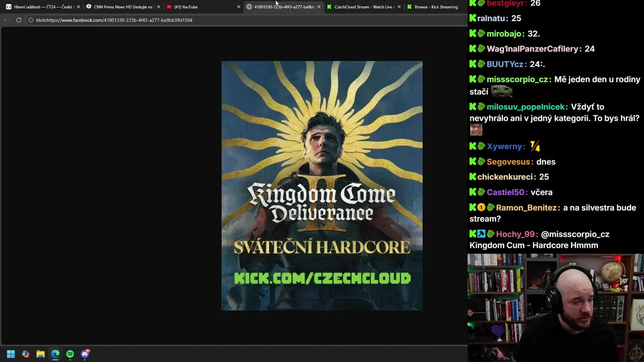Screen dimensions: 644x362
Task: Close the CzechCloud Stream tab
Action: tap(399, 7)
